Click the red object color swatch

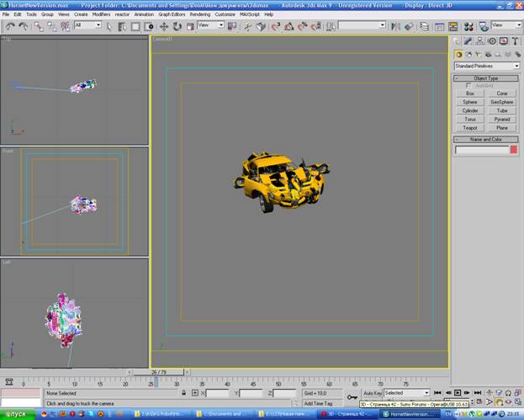point(513,150)
